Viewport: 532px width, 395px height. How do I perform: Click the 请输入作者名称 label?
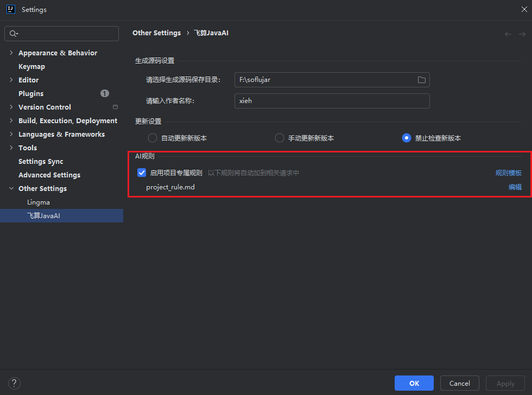coord(170,101)
